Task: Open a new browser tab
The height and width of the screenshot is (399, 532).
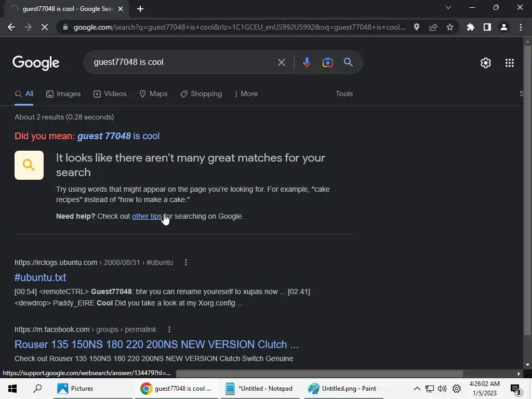Action: pos(140,9)
